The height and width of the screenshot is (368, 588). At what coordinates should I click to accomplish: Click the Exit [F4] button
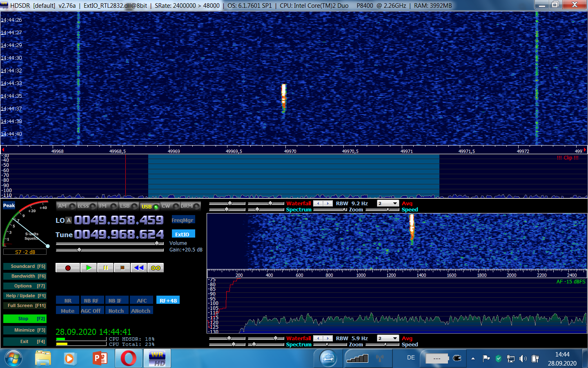[25, 341]
